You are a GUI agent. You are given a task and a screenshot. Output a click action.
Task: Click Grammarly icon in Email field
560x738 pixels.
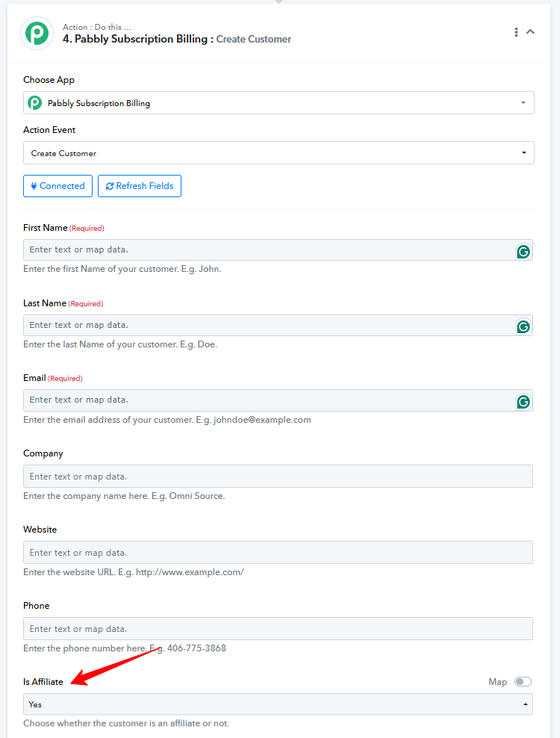click(523, 402)
